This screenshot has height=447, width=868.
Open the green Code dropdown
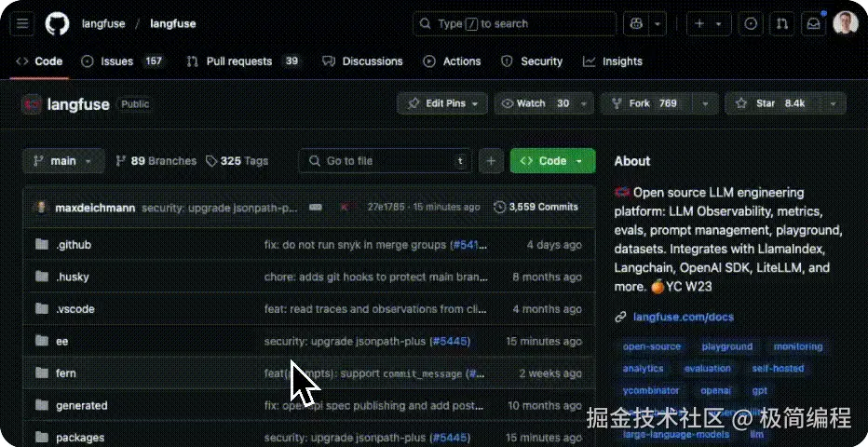point(552,161)
